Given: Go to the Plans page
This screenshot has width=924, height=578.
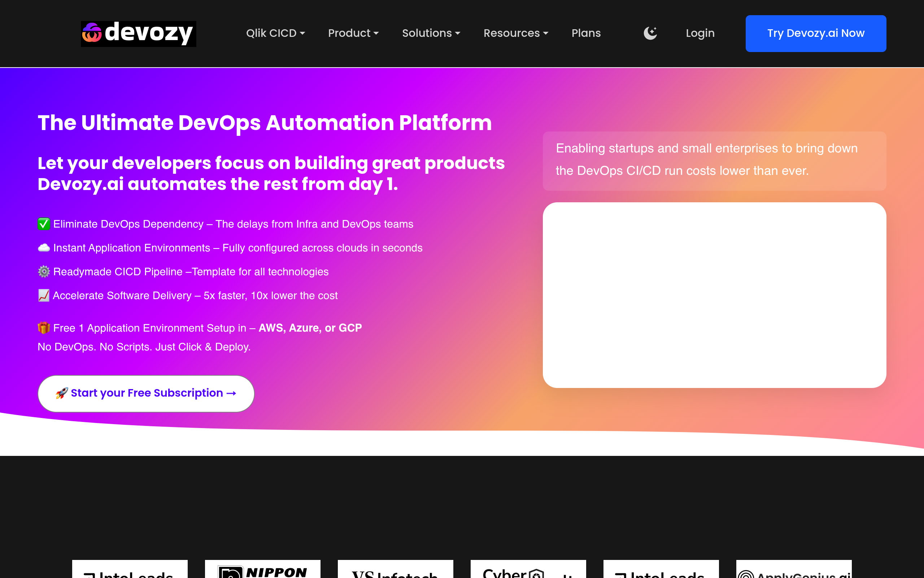Looking at the screenshot, I should 586,33.
